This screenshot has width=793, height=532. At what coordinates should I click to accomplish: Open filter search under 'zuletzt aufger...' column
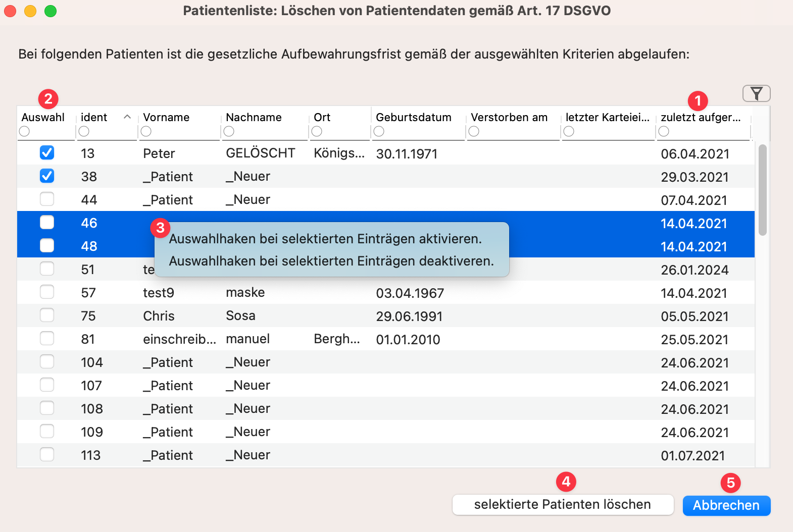(x=664, y=131)
